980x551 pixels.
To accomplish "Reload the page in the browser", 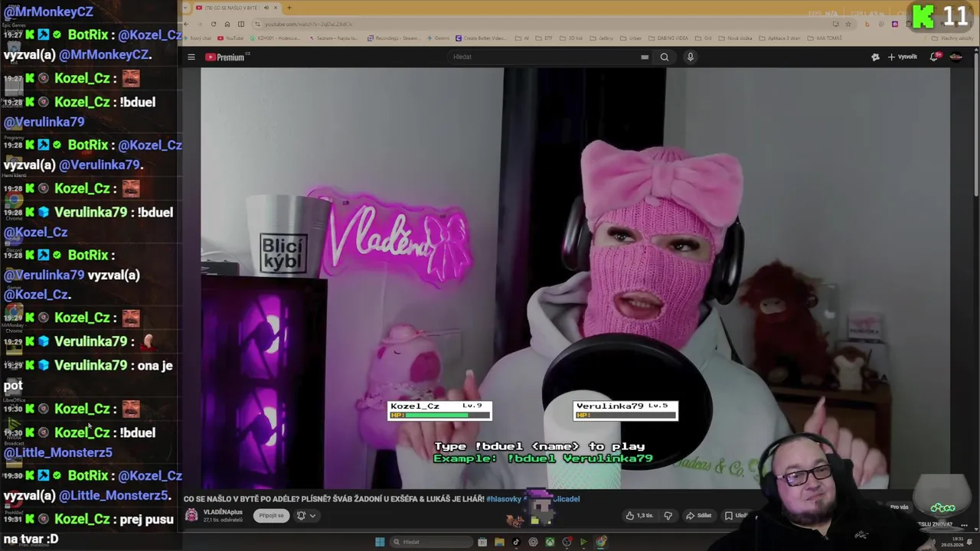I will 214,24.
